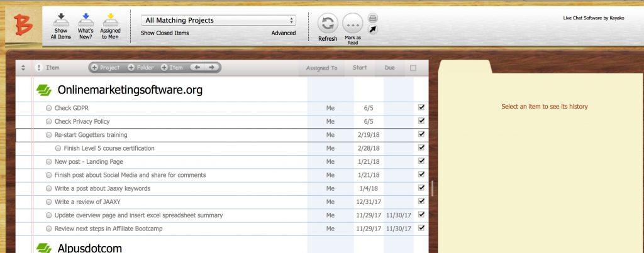Click status circle beside Finish Level 5 course

pyautogui.click(x=58, y=148)
